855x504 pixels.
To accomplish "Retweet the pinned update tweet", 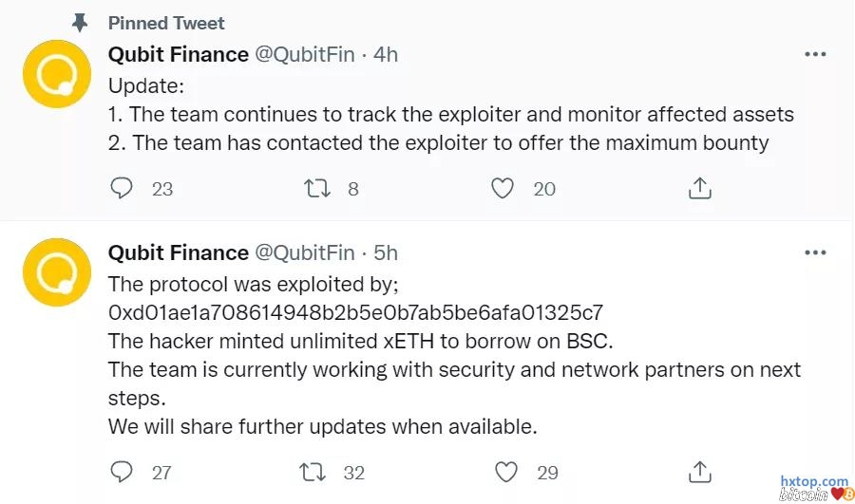I will click(x=316, y=188).
